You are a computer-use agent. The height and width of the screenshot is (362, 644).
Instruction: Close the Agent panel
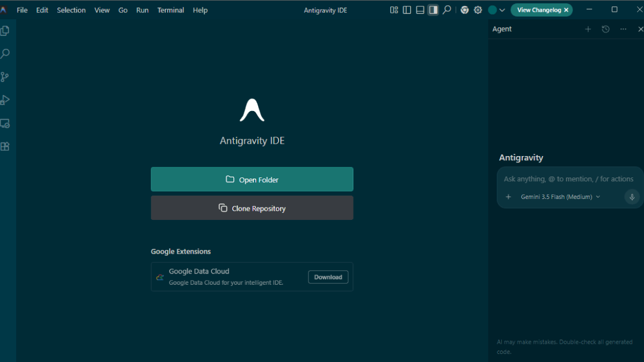tap(640, 29)
